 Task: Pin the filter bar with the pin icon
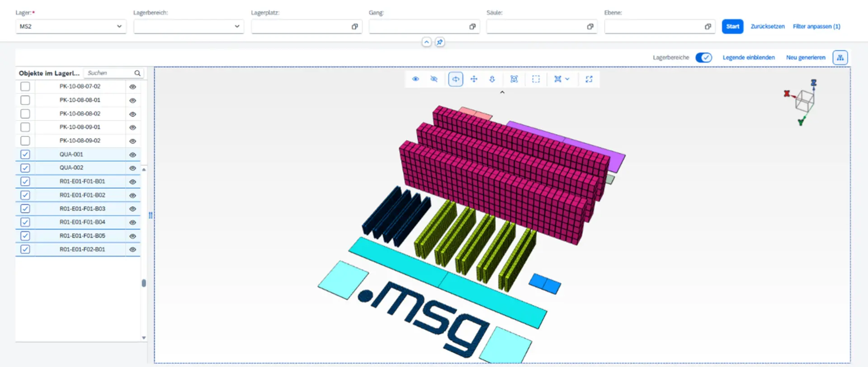point(439,42)
